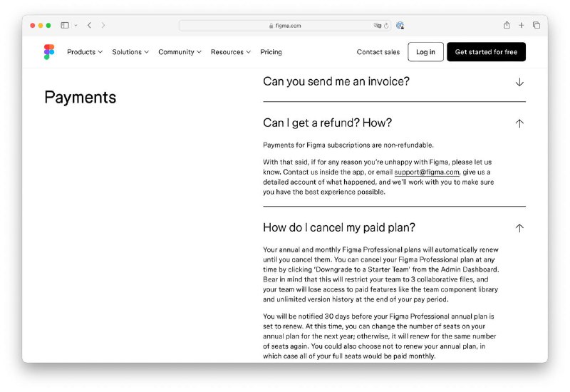Open the Solutions dropdown menu
Screen dimensions: 570x392
pos(130,52)
